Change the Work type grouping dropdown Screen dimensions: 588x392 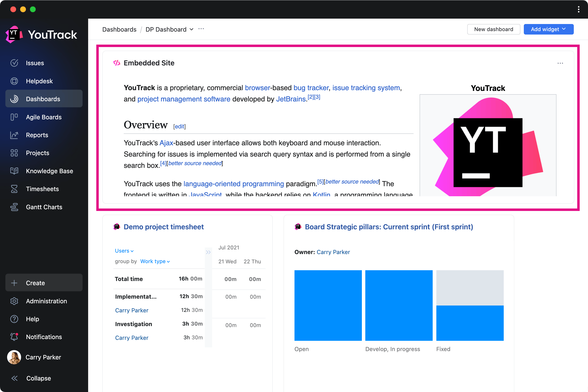click(155, 261)
